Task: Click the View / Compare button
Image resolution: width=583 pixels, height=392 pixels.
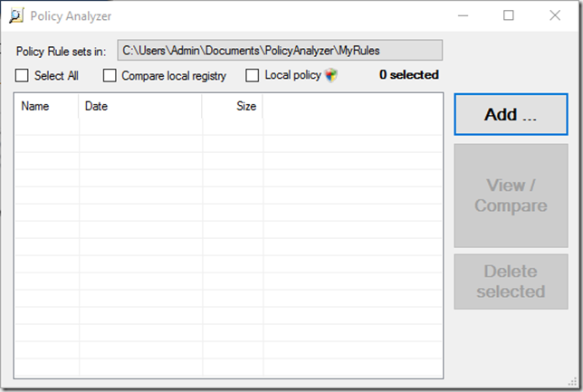Action: pyautogui.click(x=511, y=196)
